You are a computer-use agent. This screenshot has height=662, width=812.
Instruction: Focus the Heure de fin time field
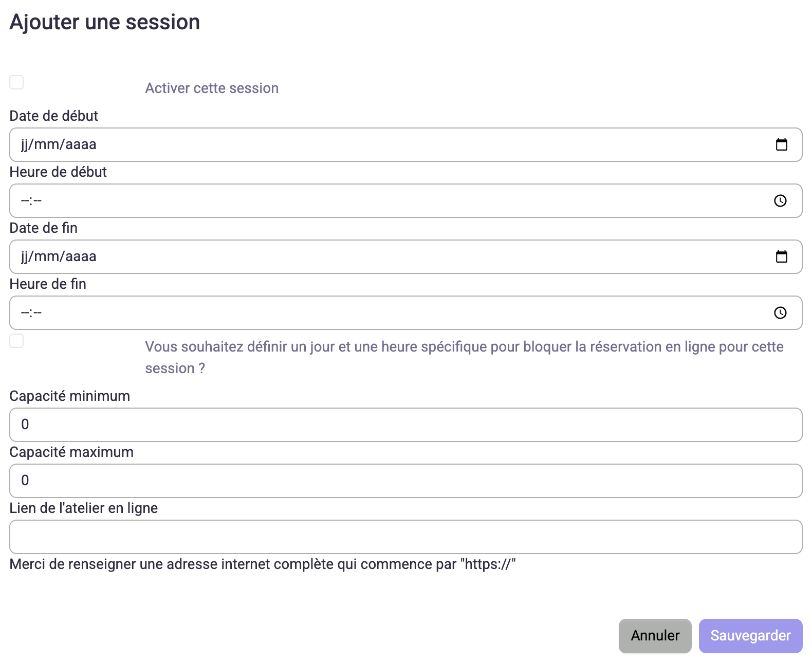click(x=406, y=312)
